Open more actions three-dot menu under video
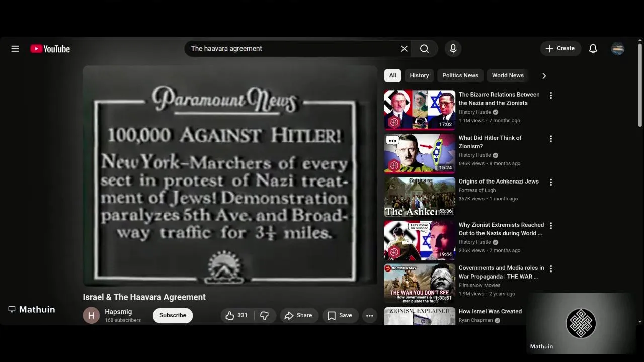The height and width of the screenshot is (362, 644). pyautogui.click(x=370, y=315)
